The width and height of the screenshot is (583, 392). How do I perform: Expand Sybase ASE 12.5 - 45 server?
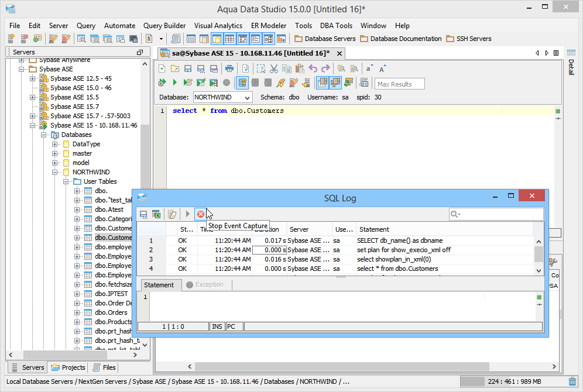click(x=32, y=78)
